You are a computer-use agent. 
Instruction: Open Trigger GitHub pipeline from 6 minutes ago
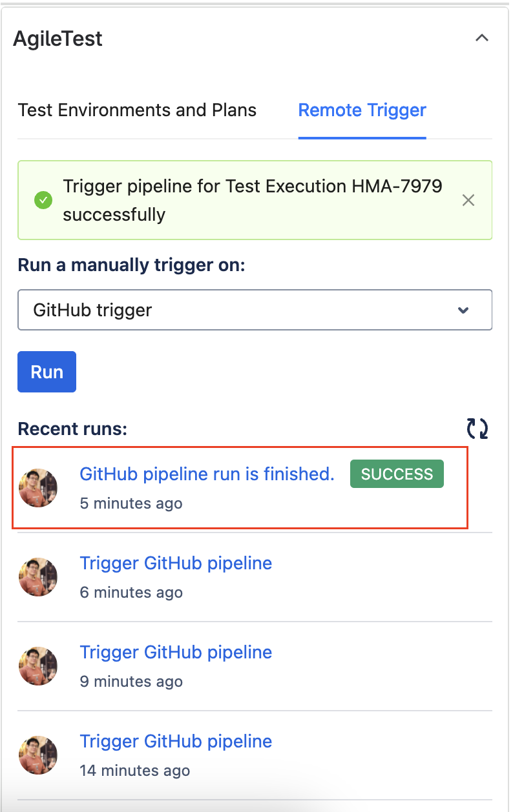click(x=176, y=563)
